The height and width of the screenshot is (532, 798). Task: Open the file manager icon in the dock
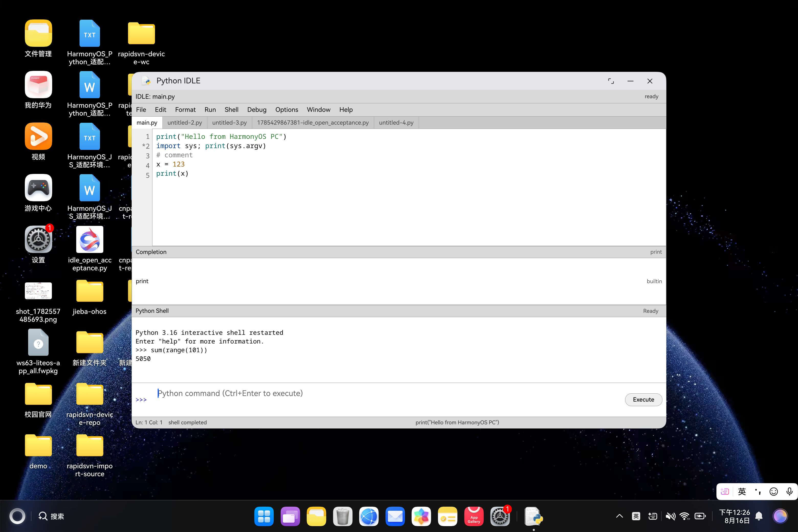click(x=316, y=516)
